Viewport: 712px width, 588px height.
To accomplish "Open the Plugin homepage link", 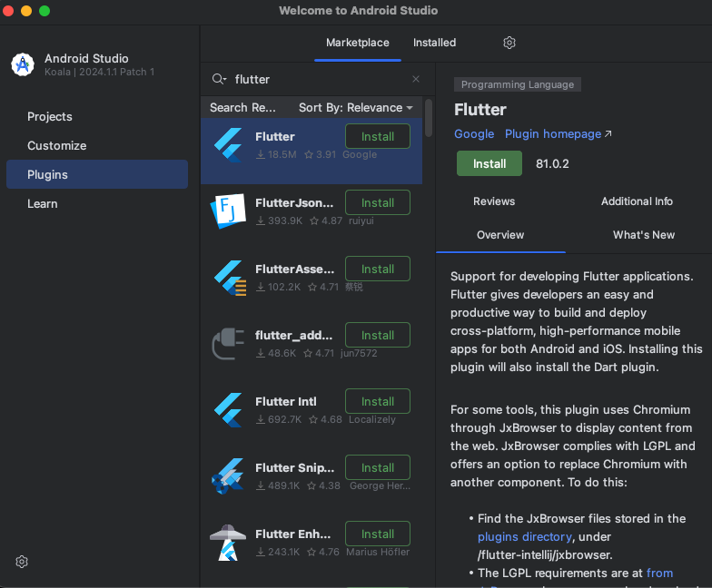I will point(558,134).
